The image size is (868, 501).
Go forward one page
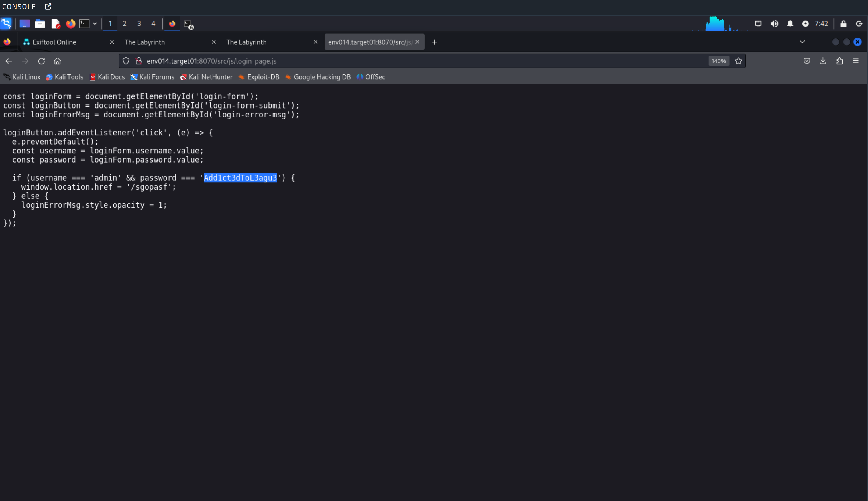point(25,61)
